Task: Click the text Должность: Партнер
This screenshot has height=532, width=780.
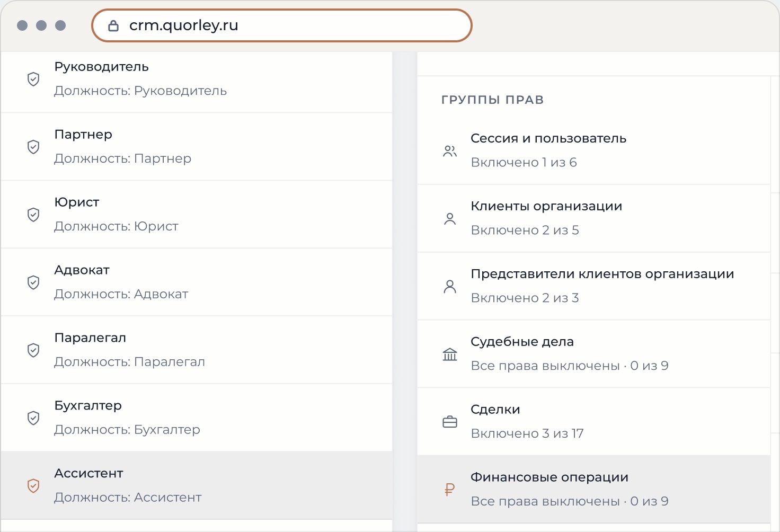Action: pyautogui.click(x=123, y=158)
